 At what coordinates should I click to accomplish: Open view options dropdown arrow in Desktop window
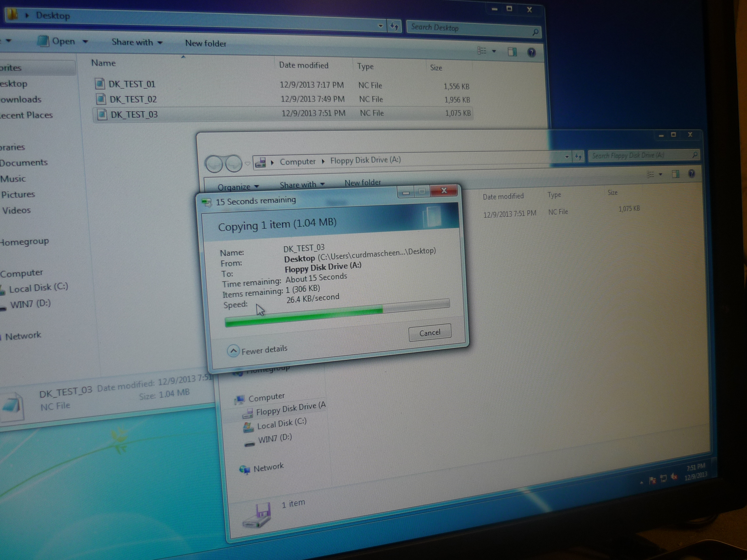(494, 51)
